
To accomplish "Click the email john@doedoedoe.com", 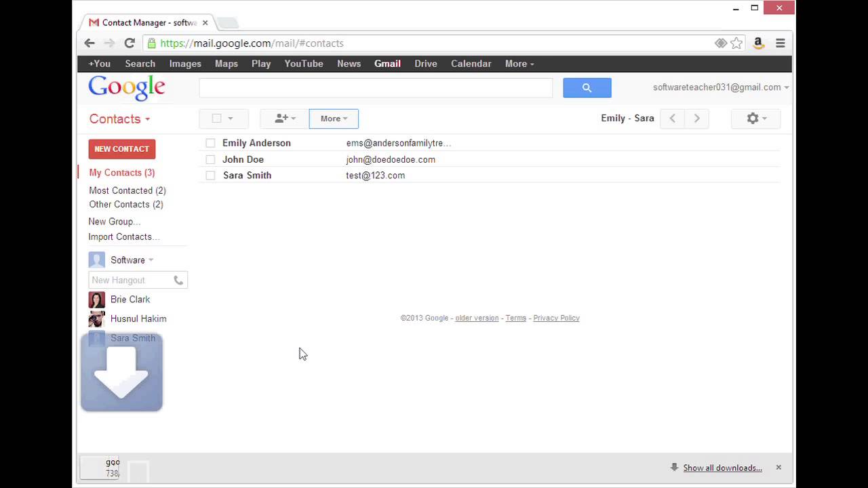I will [x=391, y=159].
